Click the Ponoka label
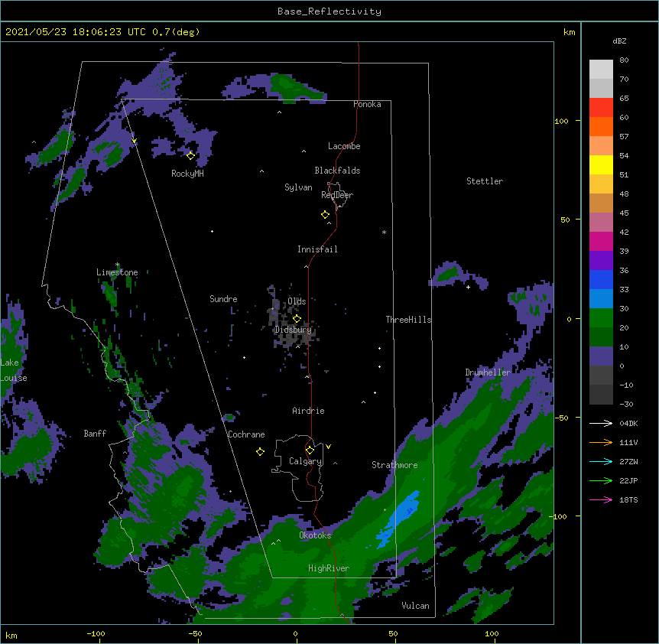Screen dimensions: 659x644 (367, 104)
